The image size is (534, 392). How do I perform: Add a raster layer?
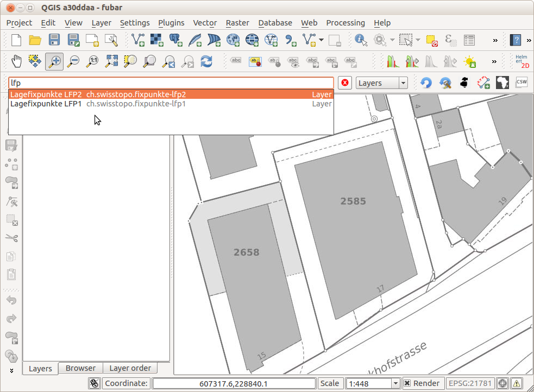(x=157, y=40)
